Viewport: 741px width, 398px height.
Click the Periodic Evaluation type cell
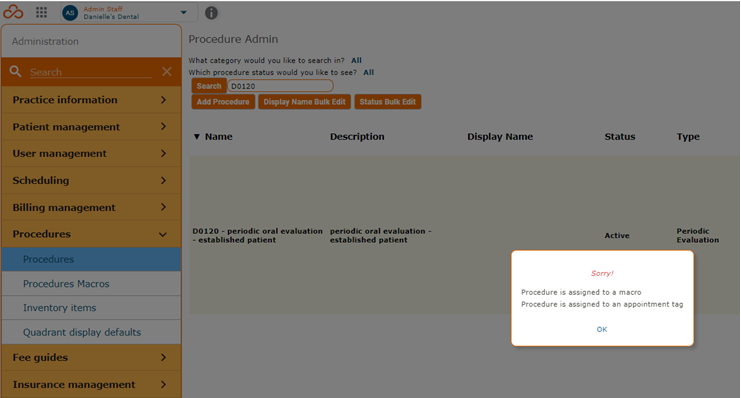point(698,235)
